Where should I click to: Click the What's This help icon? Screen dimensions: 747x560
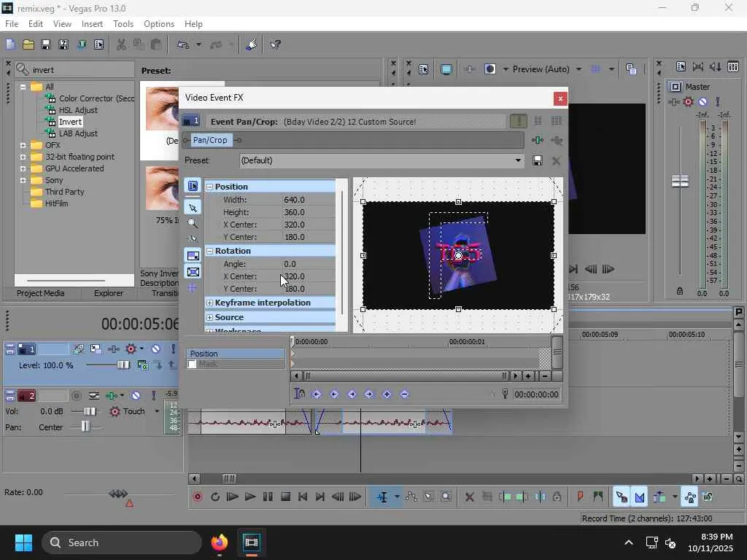[275, 44]
